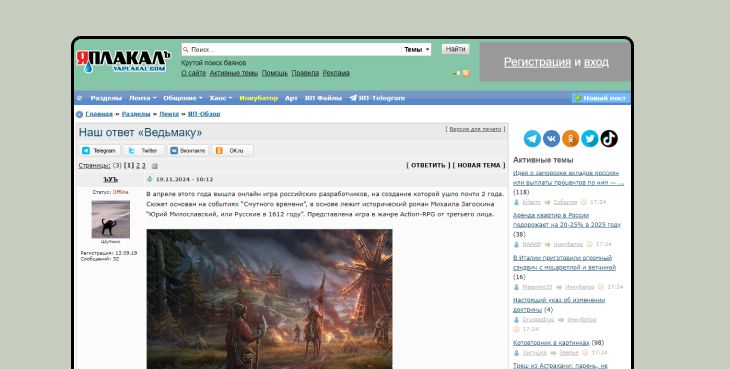The height and width of the screenshot is (369, 730).
Task: Open the round TikTok icon in sidebar
Action: click(x=609, y=139)
